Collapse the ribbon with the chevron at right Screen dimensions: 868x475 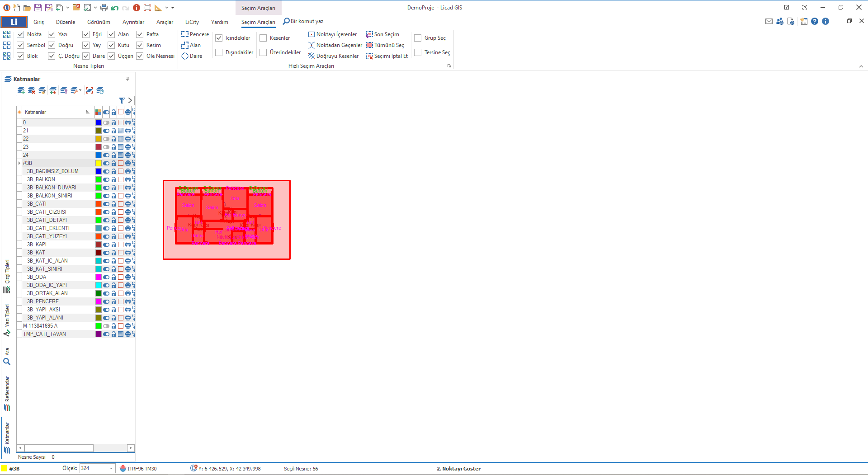(x=861, y=66)
